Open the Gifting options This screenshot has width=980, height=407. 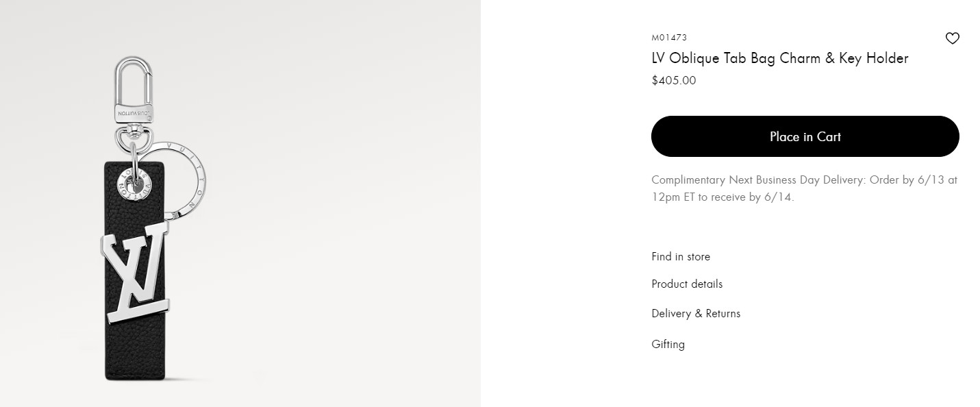[668, 345]
